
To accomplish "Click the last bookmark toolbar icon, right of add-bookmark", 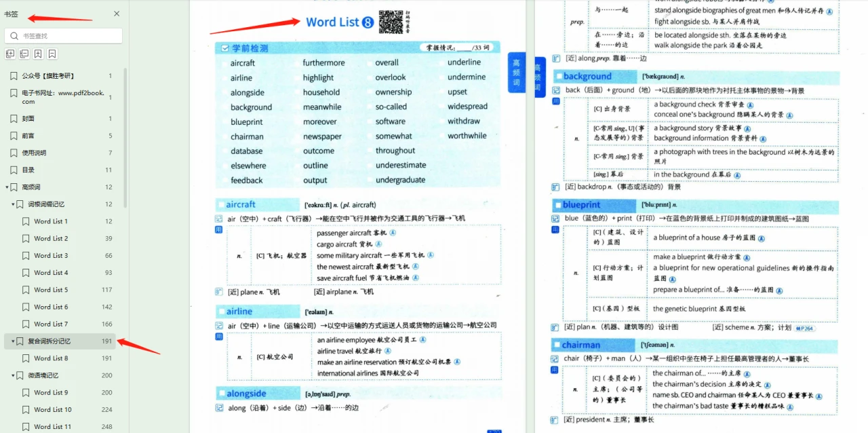I will (52, 54).
